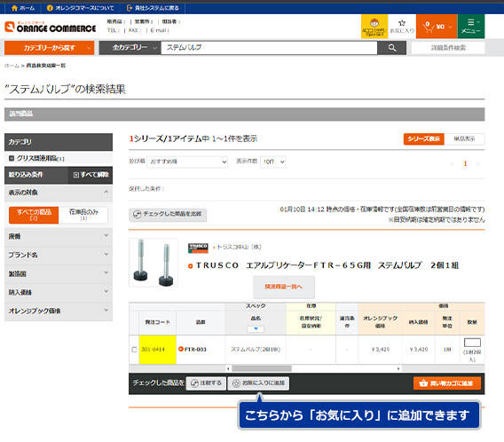Image resolution: width=504 pixels, height=442 pixels.
Task: Open the トラスコ中山(株) manufacturer link
Action: [240, 247]
